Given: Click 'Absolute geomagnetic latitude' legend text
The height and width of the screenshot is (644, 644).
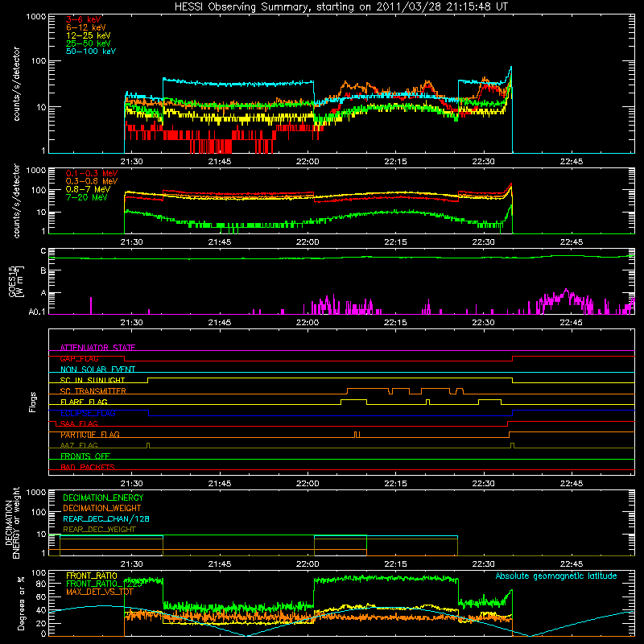Looking at the screenshot, I should click(556, 576).
